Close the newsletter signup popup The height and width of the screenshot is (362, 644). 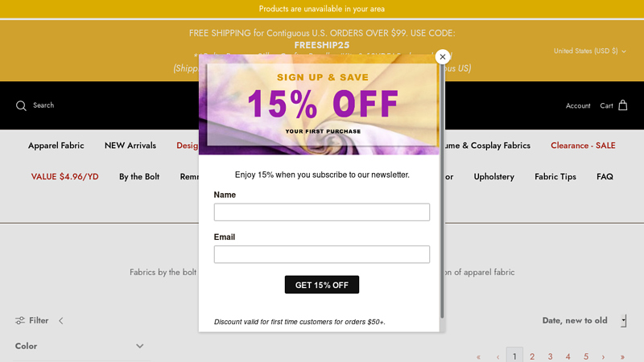[442, 57]
